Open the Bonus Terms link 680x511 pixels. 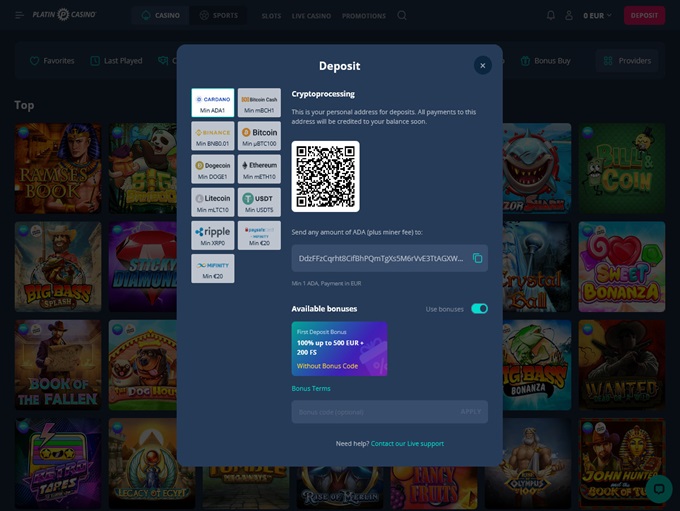[x=310, y=388]
